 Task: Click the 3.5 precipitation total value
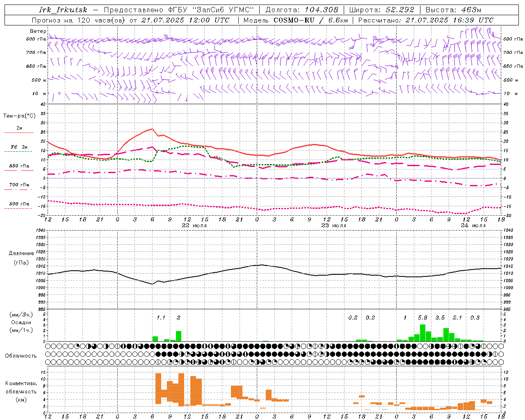(440, 317)
